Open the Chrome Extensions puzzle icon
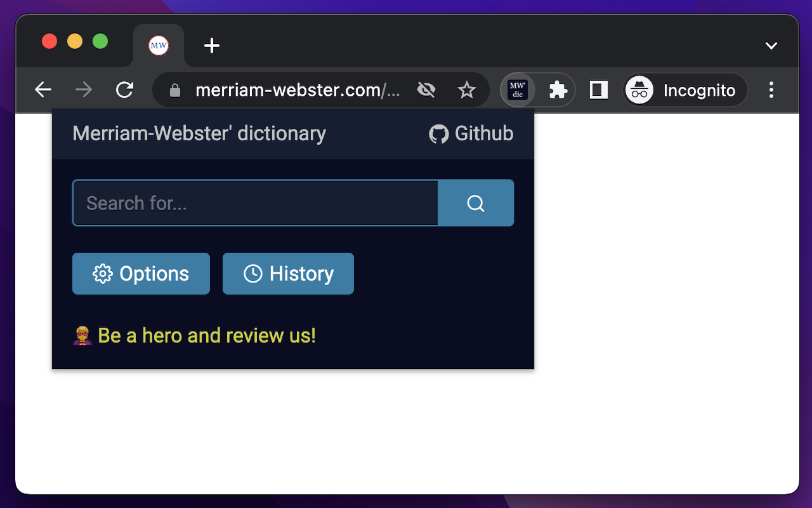This screenshot has width=812, height=508. (x=558, y=90)
